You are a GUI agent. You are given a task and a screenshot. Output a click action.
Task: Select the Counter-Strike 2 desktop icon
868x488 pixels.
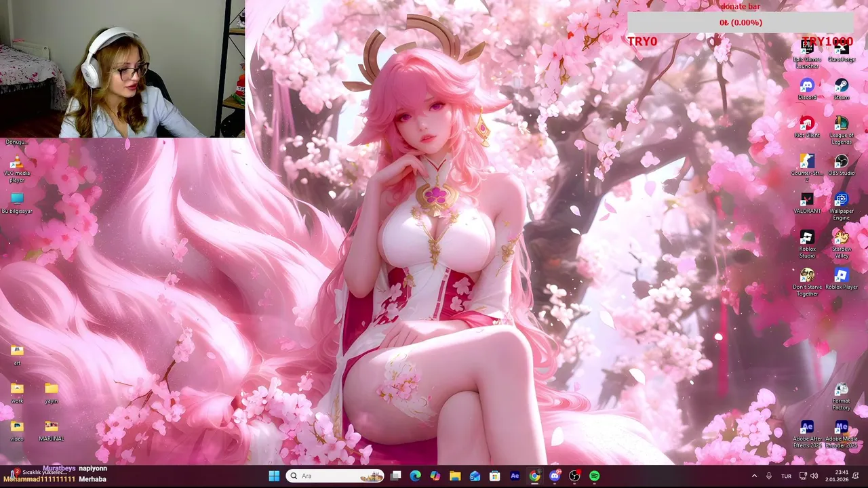pos(807,168)
